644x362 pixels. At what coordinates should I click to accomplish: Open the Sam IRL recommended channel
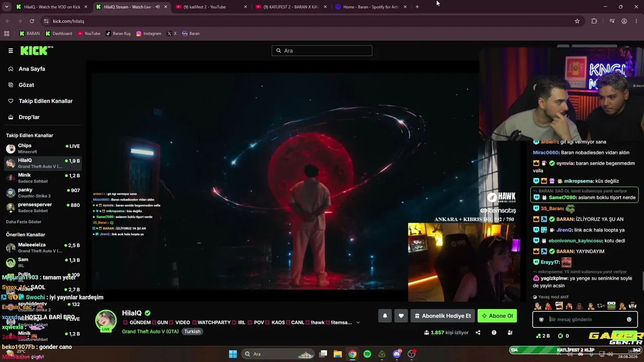(x=43, y=262)
